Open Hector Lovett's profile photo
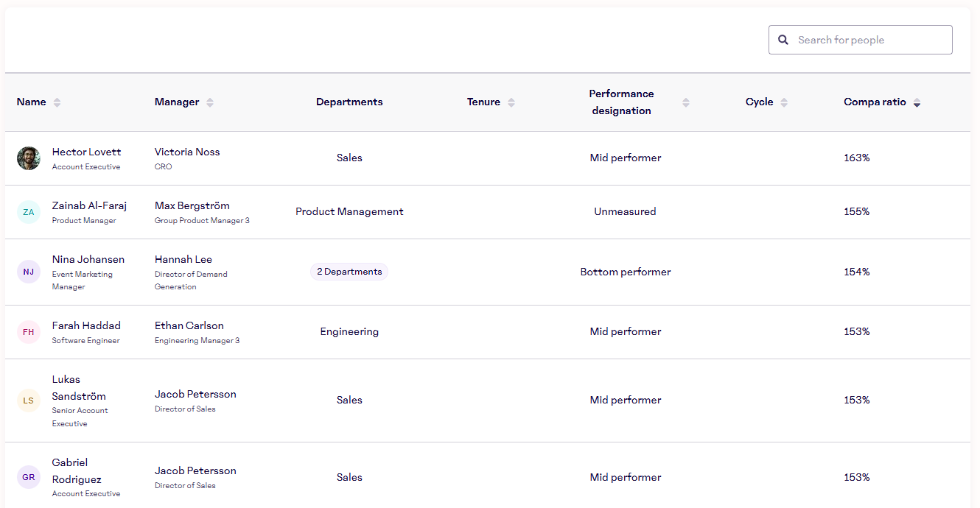This screenshot has height=508, width=980. (x=29, y=158)
